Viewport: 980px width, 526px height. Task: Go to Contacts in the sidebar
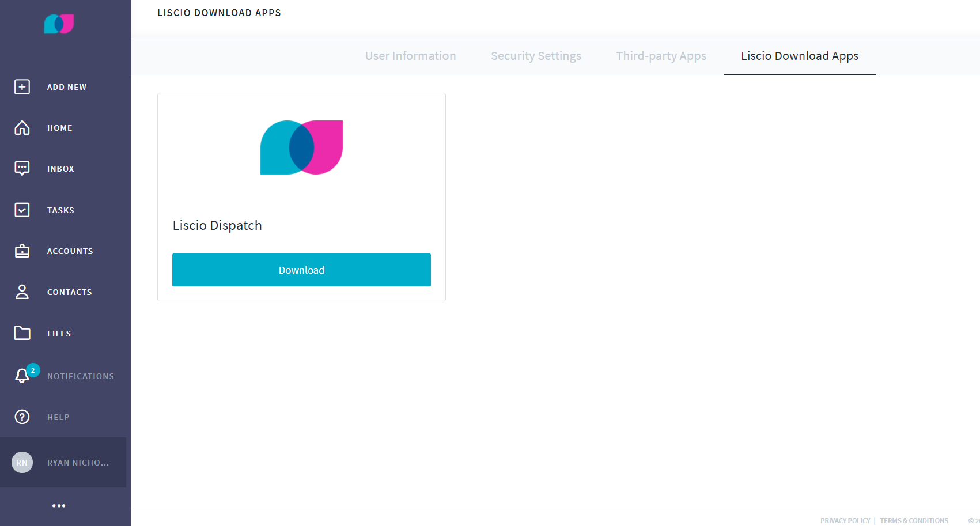(70, 292)
